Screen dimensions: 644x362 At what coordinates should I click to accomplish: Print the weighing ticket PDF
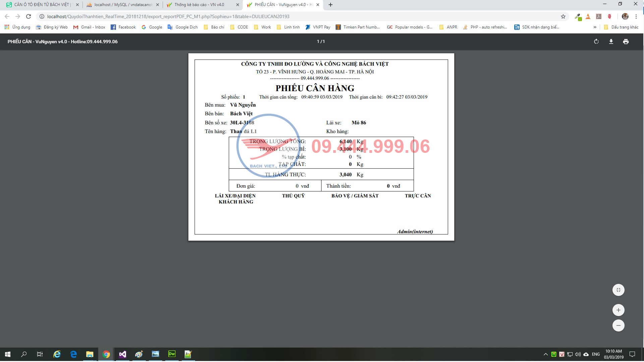click(626, 42)
